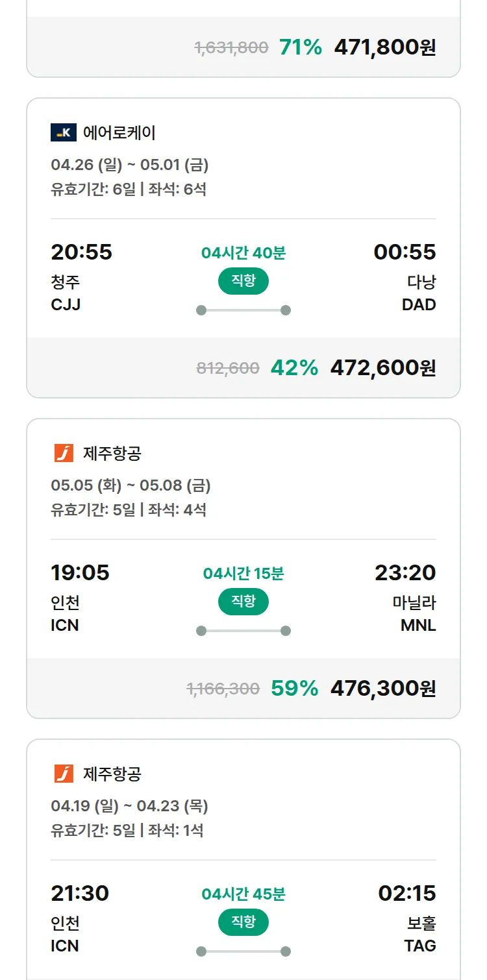Open the 472,600원 Aero K fare
The height and width of the screenshot is (980, 487).
click(x=383, y=368)
